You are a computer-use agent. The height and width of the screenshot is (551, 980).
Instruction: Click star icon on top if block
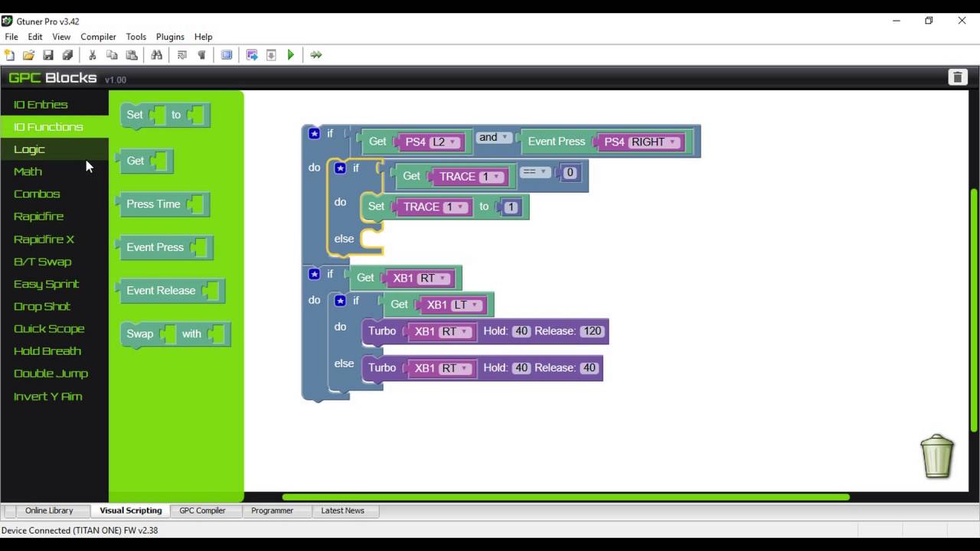click(x=314, y=133)
